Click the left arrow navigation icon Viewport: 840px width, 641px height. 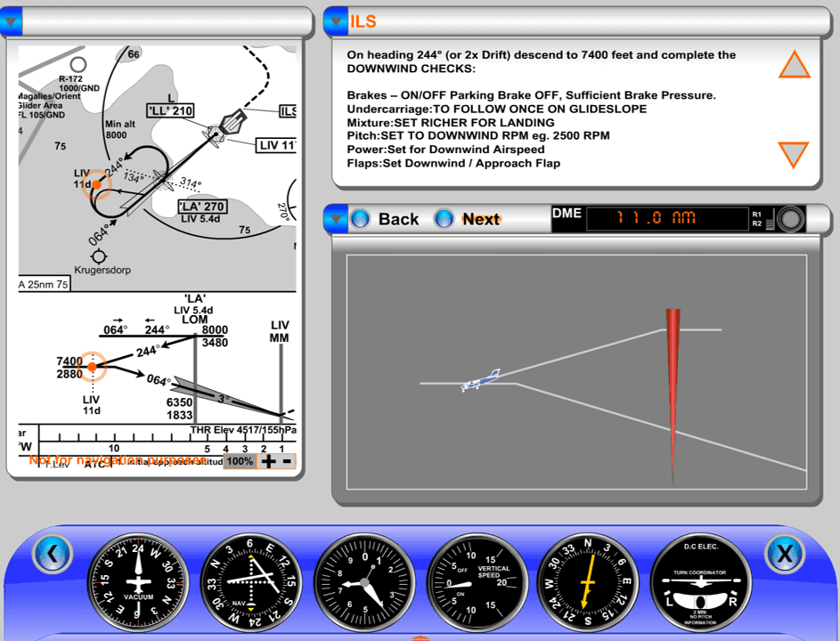tap(53, 553)
